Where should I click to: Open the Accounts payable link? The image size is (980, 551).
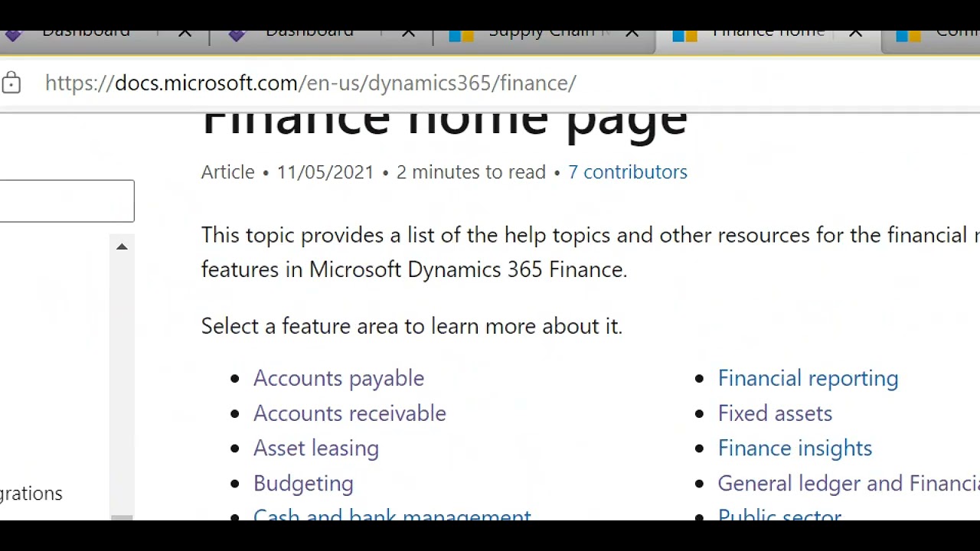tap(338, 378)
